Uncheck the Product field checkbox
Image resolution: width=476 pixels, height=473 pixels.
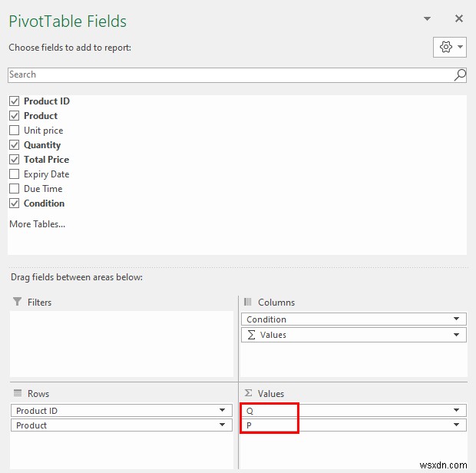(x=15, y=116)
